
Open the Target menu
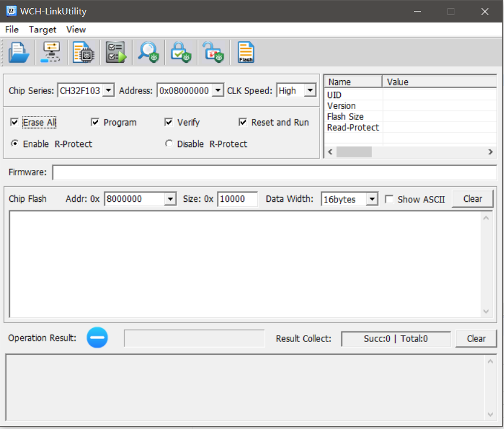[x=43, y=29]
